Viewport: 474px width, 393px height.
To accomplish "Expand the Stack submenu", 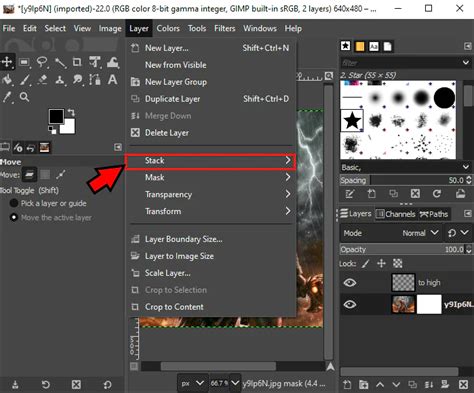I will click(x=211, y=161).
